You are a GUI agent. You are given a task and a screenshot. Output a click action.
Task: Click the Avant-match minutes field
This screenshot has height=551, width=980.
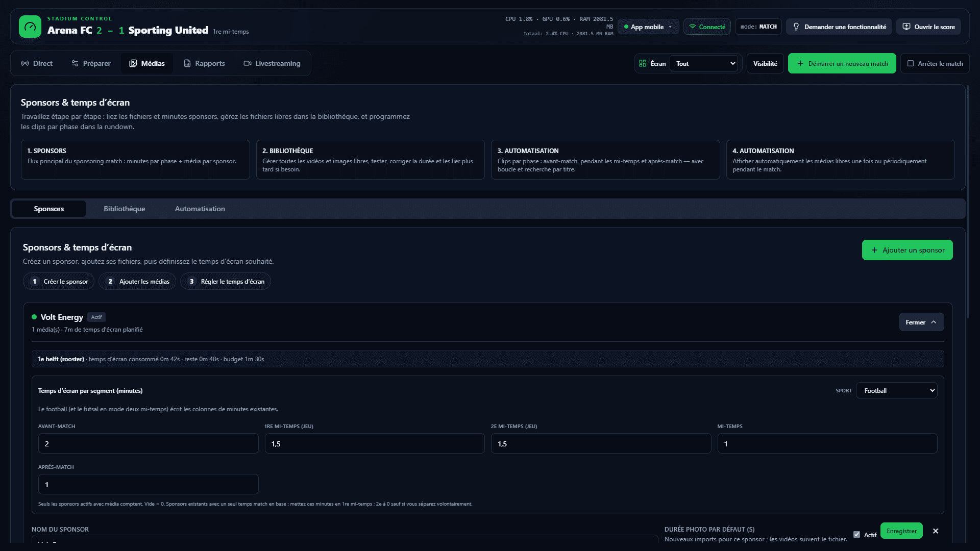[149, 443]
